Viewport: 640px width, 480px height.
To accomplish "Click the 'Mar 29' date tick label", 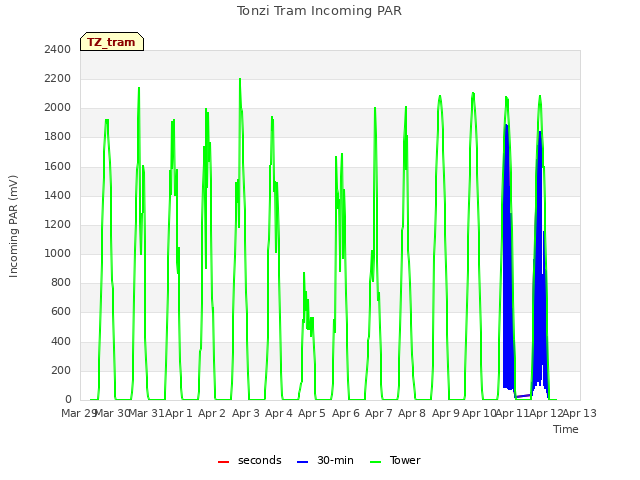I will (78, 413).
